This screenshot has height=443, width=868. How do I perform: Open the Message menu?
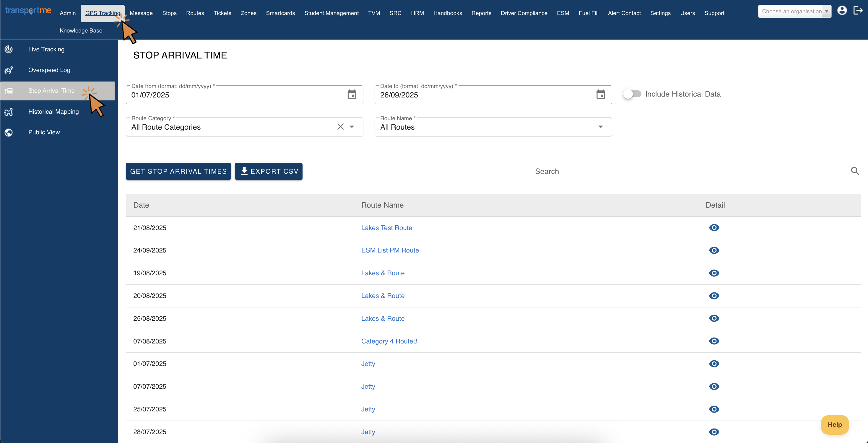[141, 13]
